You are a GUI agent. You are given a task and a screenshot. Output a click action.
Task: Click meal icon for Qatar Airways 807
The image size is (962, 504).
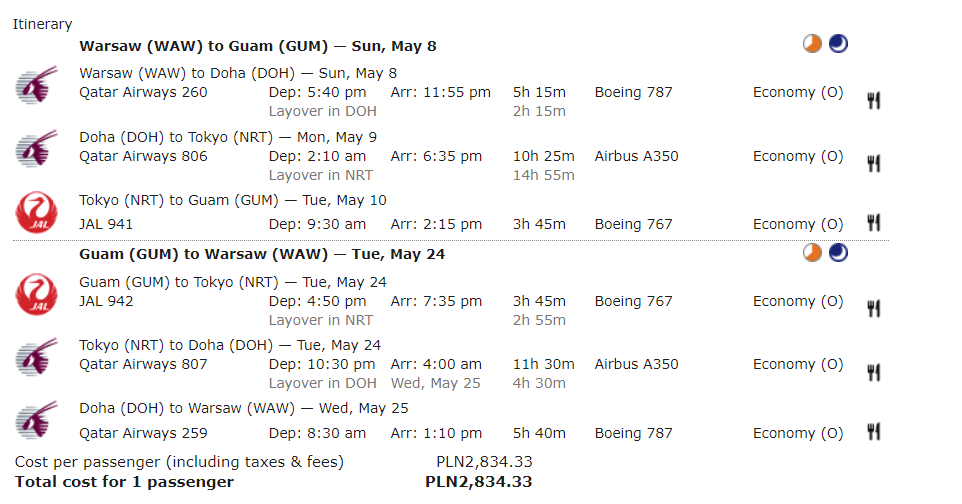click(874, 372)
